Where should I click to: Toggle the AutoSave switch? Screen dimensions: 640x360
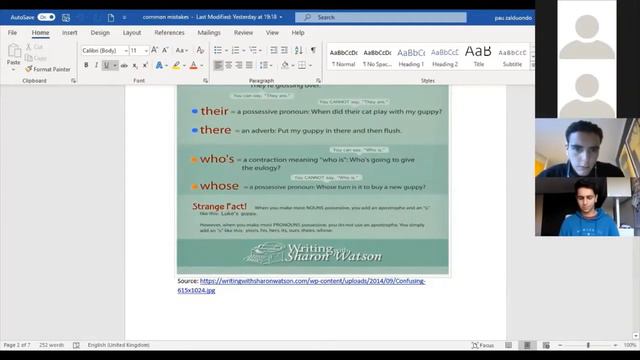coord(47,17)
